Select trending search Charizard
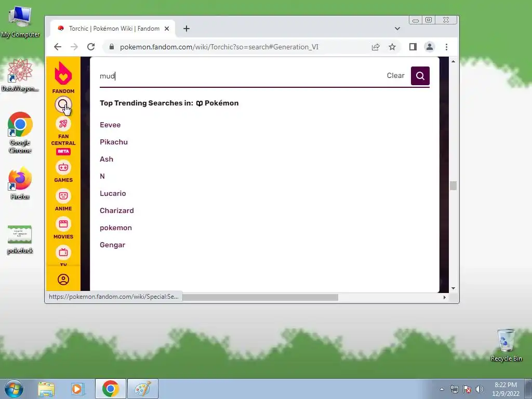The image size is (532, 399). [x=117, y=210]
